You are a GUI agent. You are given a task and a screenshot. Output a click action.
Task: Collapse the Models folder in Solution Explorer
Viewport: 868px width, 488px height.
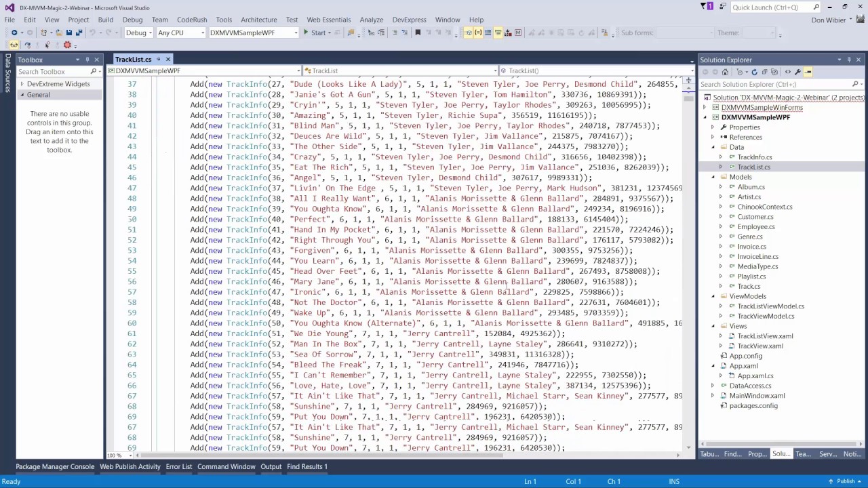(x=713, y=177)
